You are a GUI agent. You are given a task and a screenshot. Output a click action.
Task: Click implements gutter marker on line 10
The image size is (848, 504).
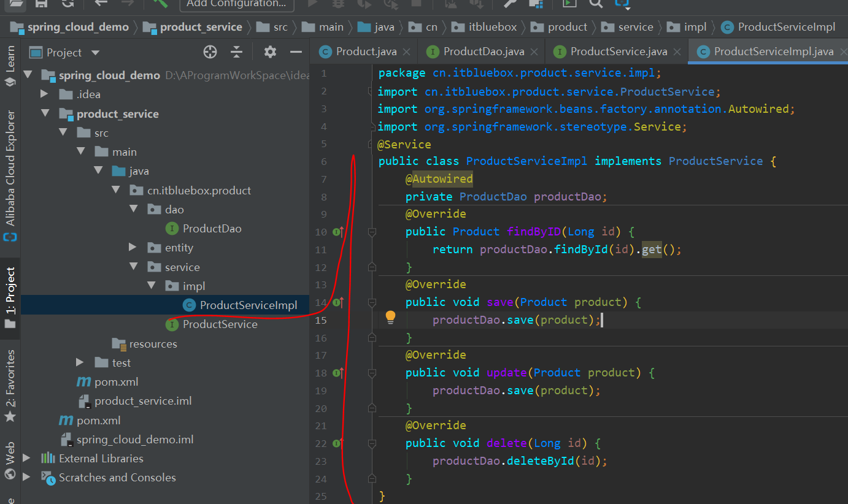[338, 232]
